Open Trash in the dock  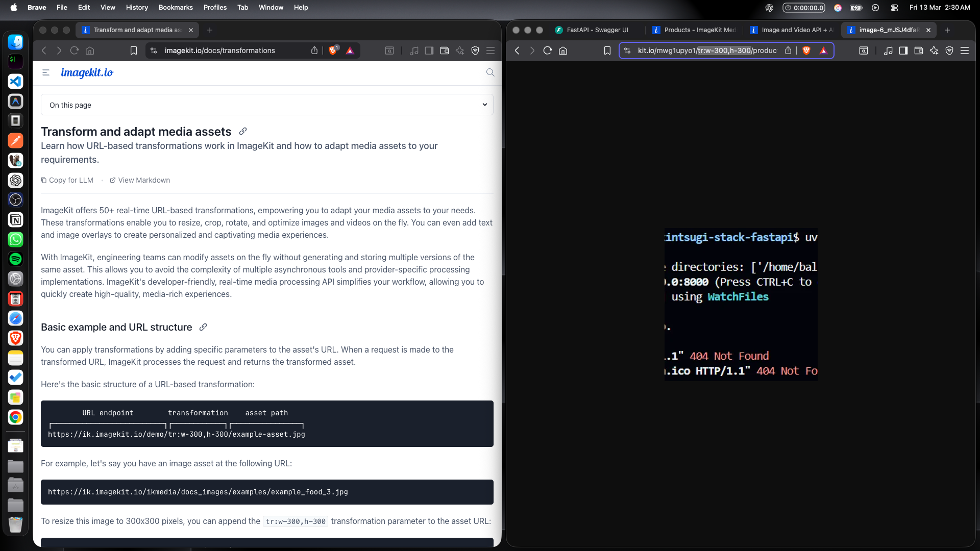point(15,524)
